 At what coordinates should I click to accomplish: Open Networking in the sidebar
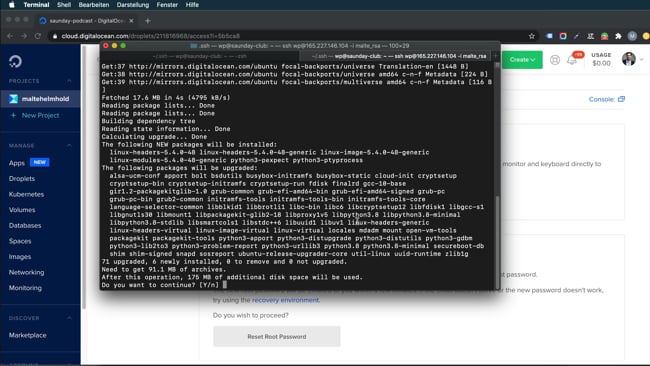[x=26, y=272]
